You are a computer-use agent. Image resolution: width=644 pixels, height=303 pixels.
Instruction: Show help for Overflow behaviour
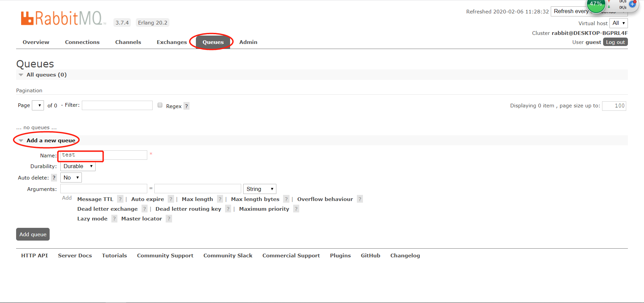click(x=360, y=199)
